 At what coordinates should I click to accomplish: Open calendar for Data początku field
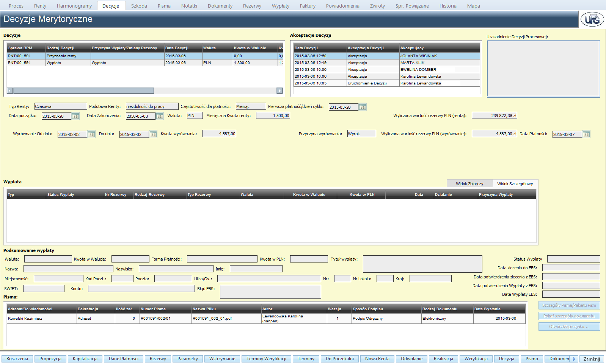[75, 116]
